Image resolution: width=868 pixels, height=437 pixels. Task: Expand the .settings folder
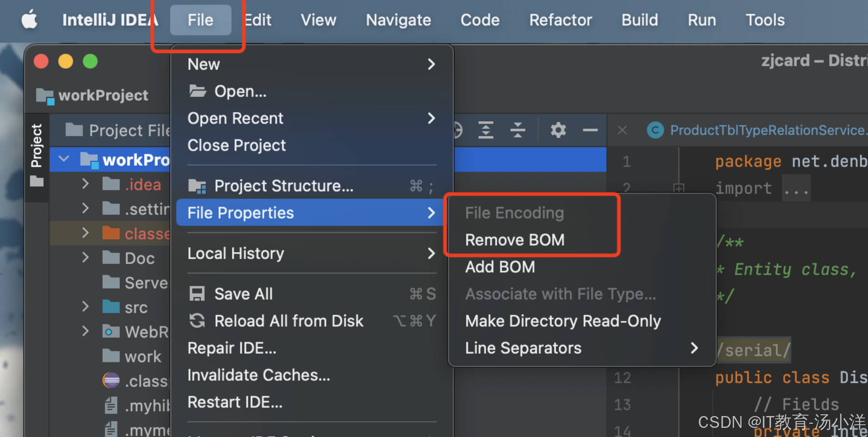tap(85, 208)
